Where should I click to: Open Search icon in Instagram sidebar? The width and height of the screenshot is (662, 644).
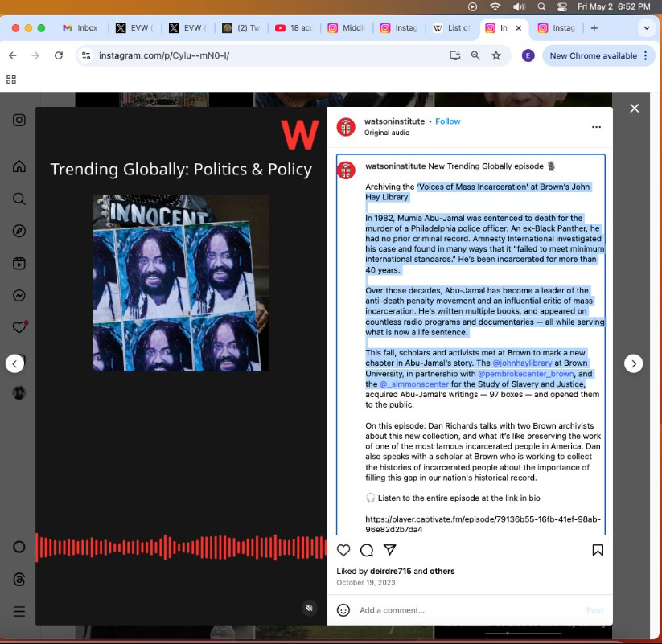(x=19, y=199)
